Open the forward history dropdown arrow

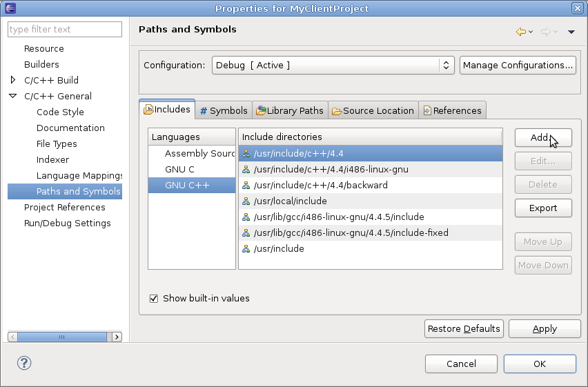[x=556, y=32]
